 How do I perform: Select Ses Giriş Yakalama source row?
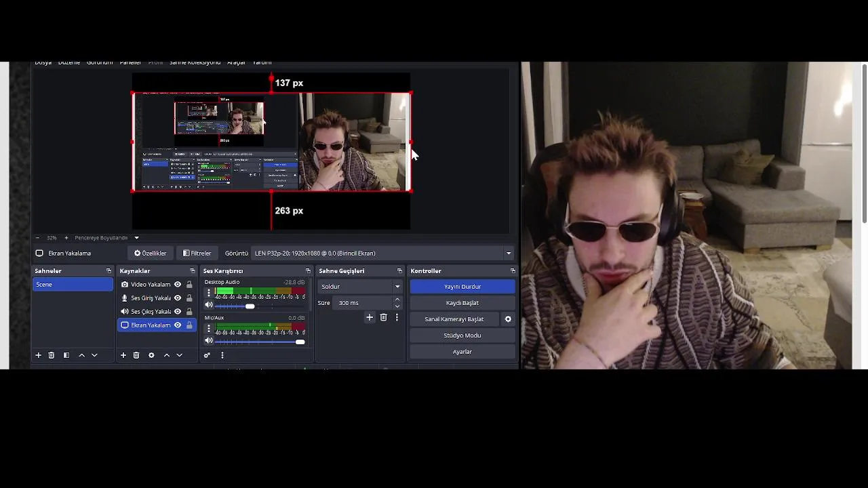point(157,298)
